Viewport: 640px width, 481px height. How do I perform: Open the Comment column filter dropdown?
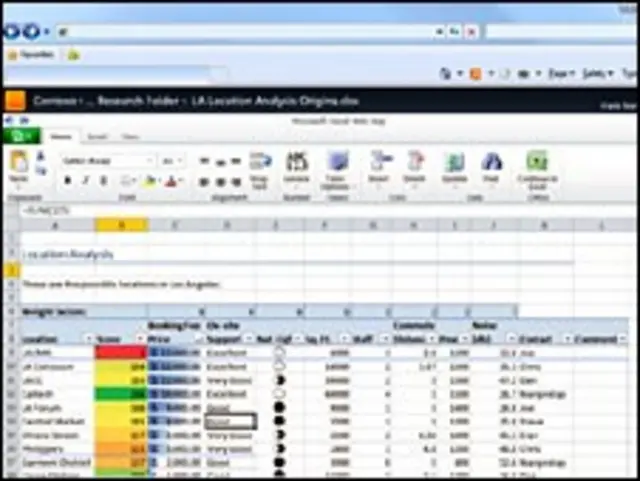pyautogui.click(x=622, y=339)
